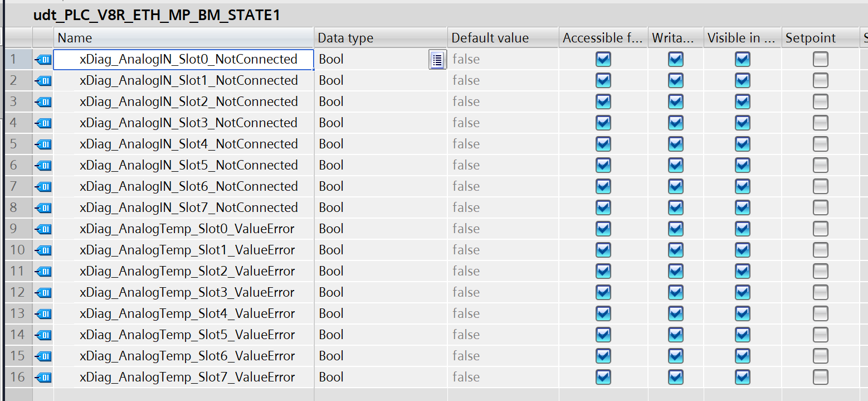Enable Setpoint checkbox for xDiag_AnalogIN_Slot0_NotConnected

click(820, 60)
